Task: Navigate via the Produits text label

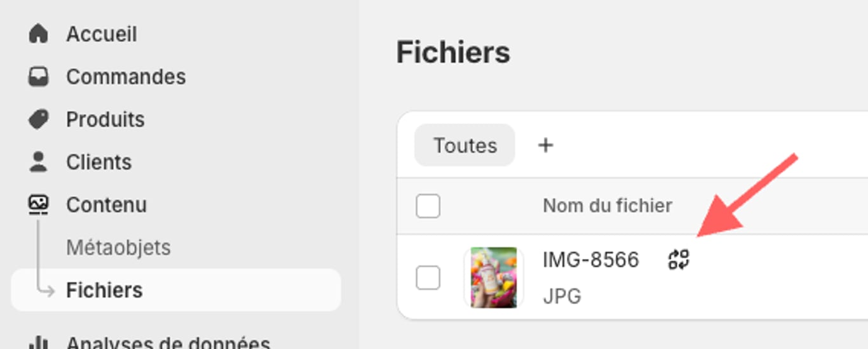Action: pyautogui.click(x=105, y=119)
